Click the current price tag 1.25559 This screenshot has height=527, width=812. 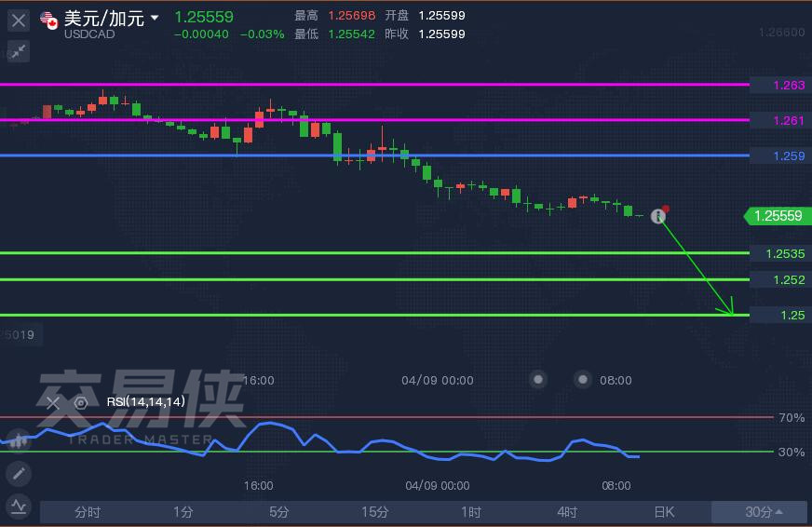(x=775, y=216)
